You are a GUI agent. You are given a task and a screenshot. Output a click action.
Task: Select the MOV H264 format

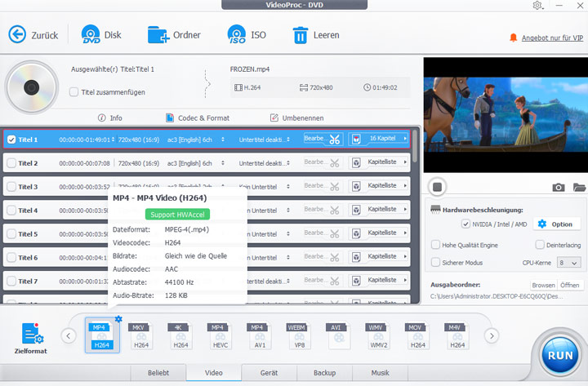click(x=417, y=335)
